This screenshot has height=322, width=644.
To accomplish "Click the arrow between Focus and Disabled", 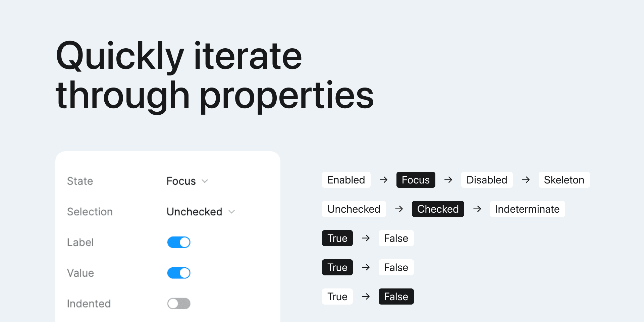I will (x=448, y=180).
